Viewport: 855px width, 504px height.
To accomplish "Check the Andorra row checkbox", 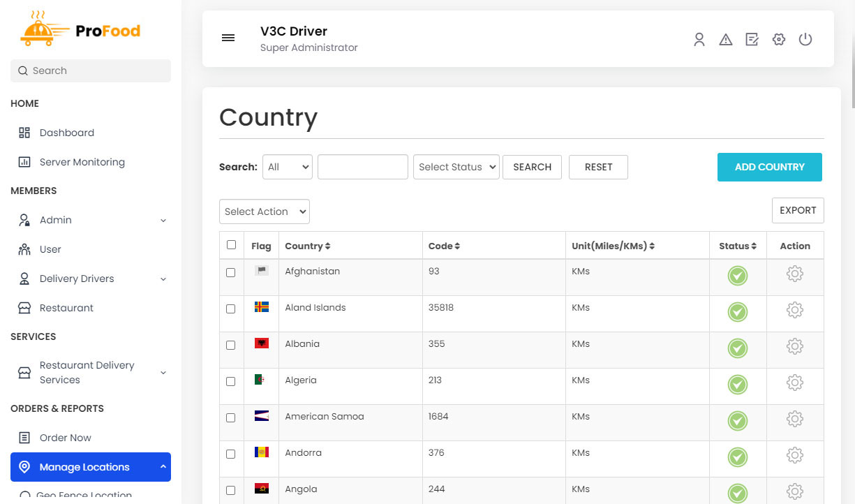I will (x=231, y=454).
